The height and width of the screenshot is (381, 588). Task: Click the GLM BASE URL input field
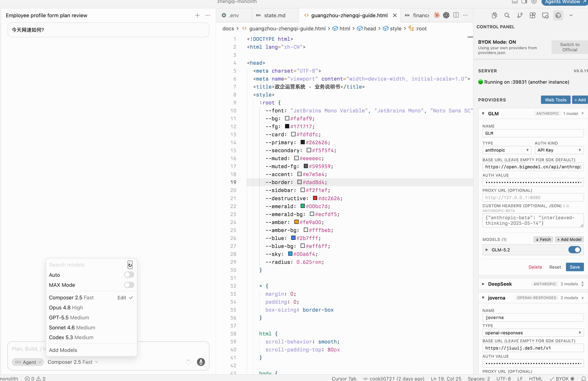pos(533,167)
